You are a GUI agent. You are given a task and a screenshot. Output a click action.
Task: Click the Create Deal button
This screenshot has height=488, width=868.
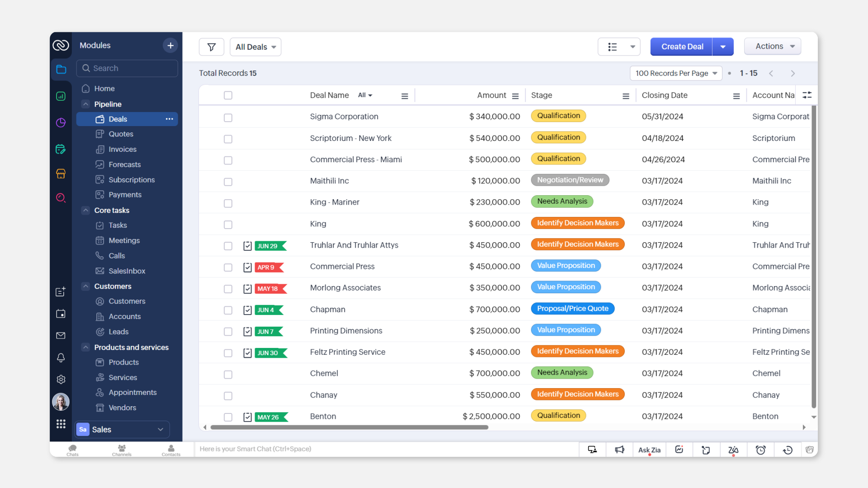click(682, 47)
